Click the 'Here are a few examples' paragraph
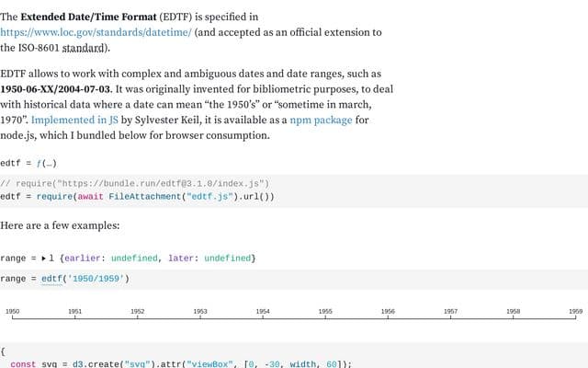The image size is (588, 368). tap(60, 225)
